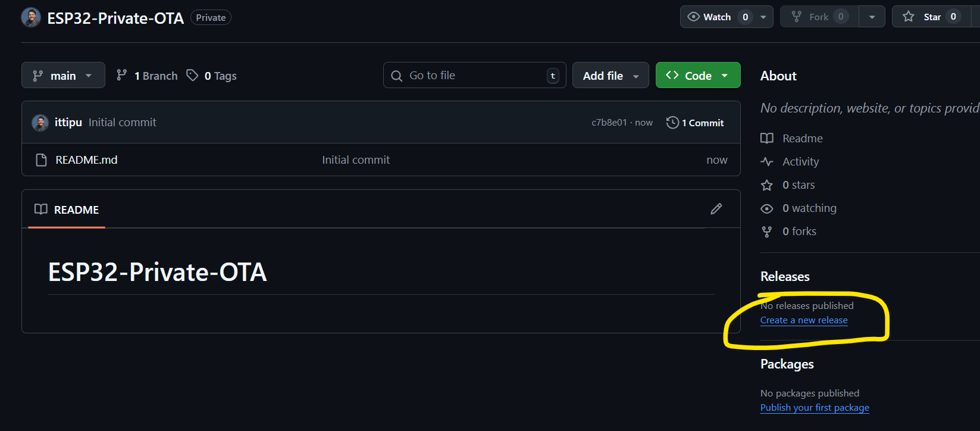
Task: Open commit history via clock icon
Action: 672,123
